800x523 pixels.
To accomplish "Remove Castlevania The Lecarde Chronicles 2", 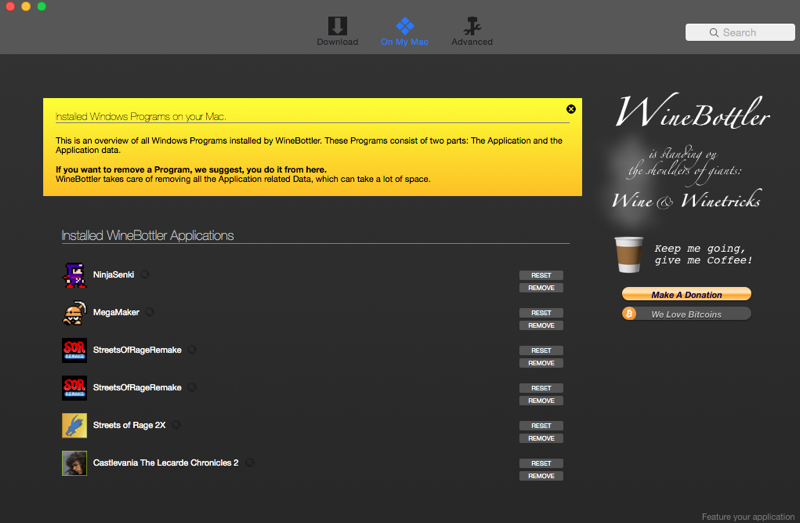I will pyautogui.click(x=541, y=476).
